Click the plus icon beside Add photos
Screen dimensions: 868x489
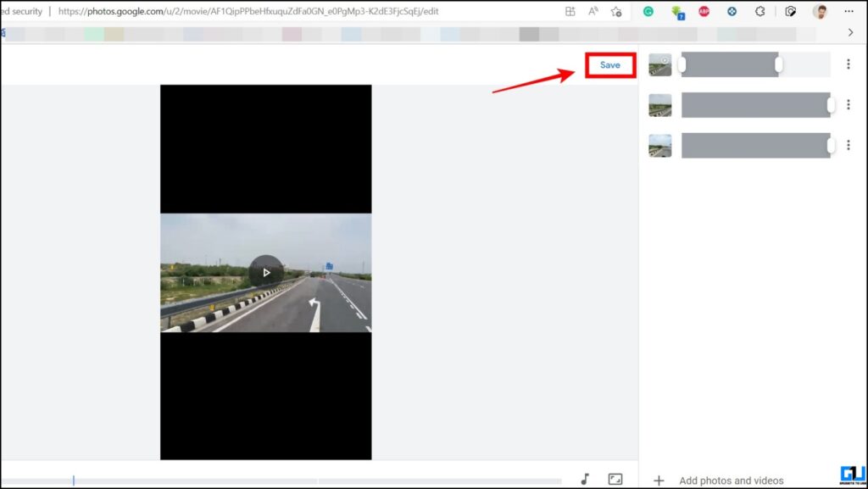(x=658, y=481)
